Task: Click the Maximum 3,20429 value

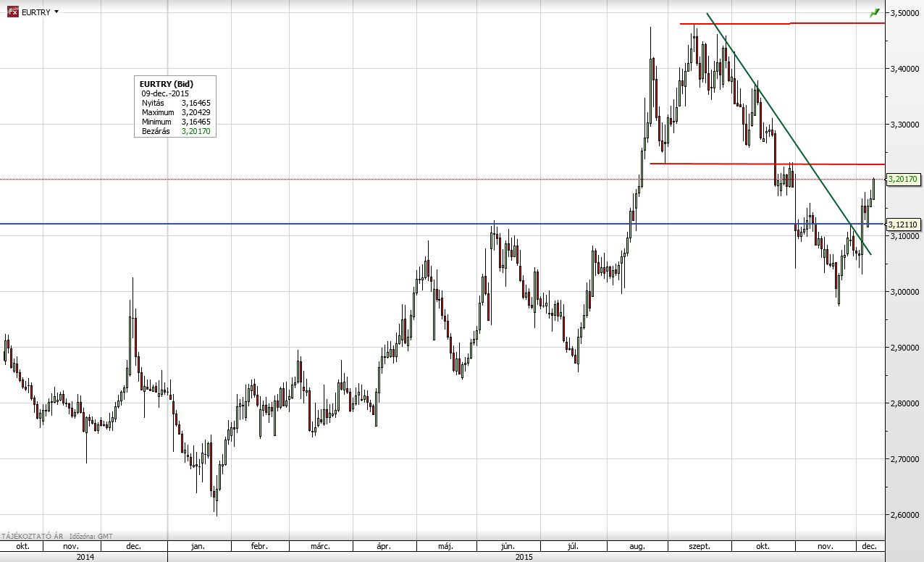Action: pyautogui.click(x=196, y=113)
